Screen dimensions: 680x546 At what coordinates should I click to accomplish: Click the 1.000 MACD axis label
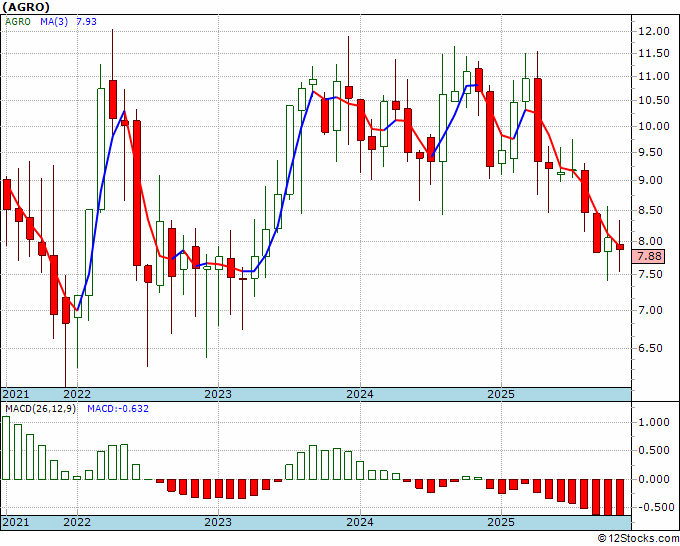654,422
